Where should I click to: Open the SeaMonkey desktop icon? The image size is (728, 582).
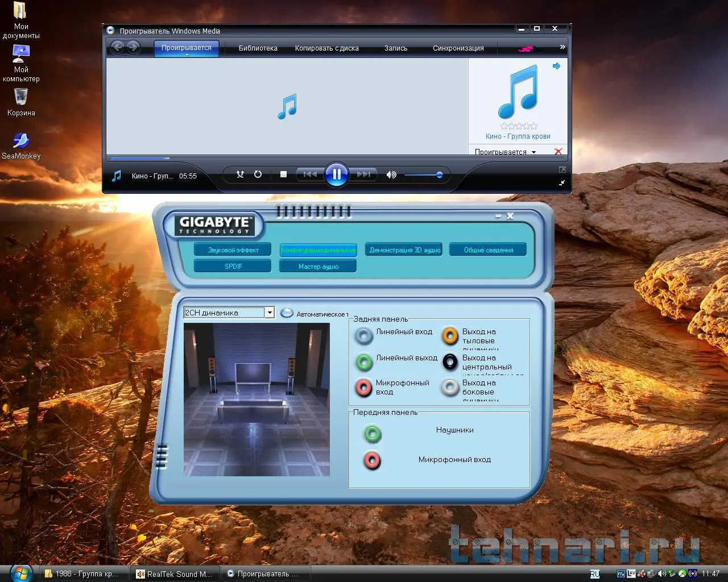pyautogui.click(x=21, y=145)
